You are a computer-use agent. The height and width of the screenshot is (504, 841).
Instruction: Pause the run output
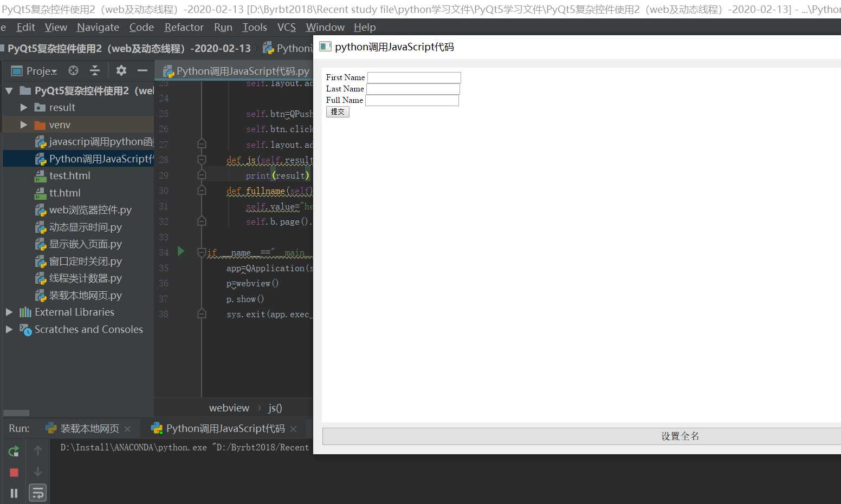[x=14, y=493]
